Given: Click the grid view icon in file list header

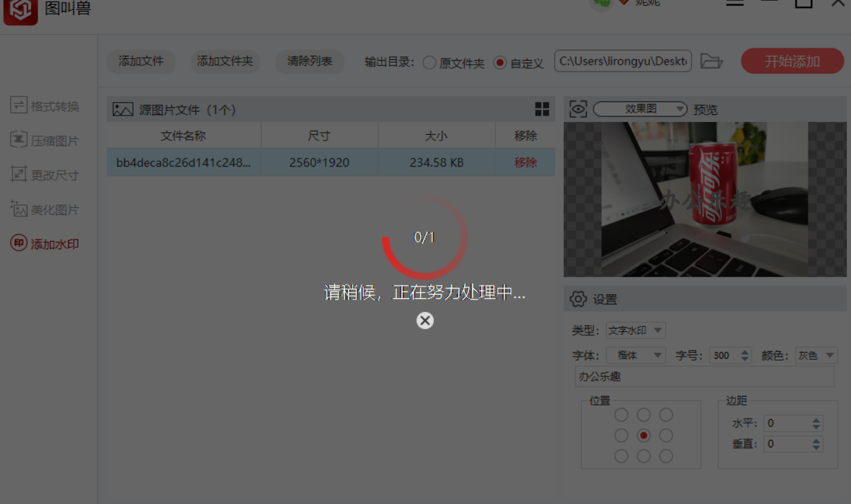Looking at the screenshot, I should (x=543, y=109).
